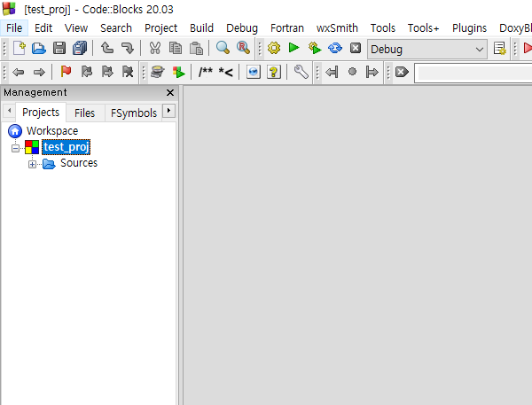
Task: Clear all bookmarks flag X icon
Action: 128,72
